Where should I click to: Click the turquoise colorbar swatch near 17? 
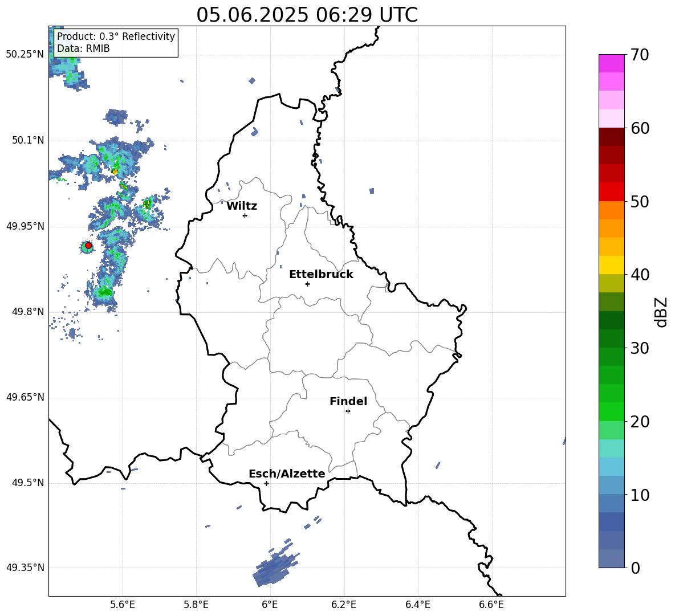tap(611, 448)
